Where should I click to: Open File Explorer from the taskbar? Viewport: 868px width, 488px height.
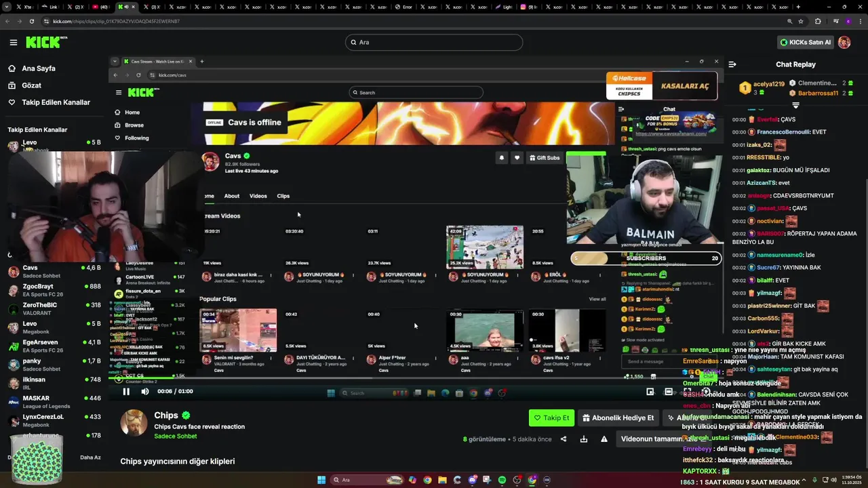click(x=442, y=480)
